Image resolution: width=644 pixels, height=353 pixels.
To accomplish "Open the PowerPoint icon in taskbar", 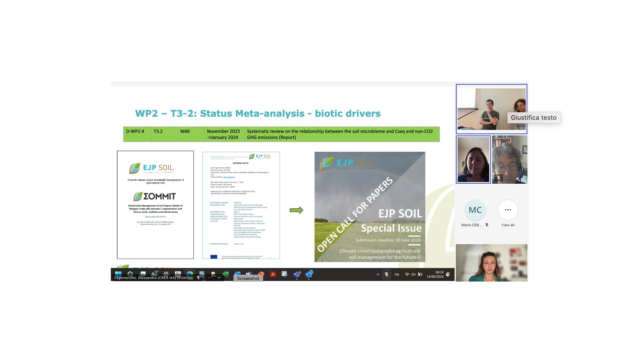I will tap(261, 274).
